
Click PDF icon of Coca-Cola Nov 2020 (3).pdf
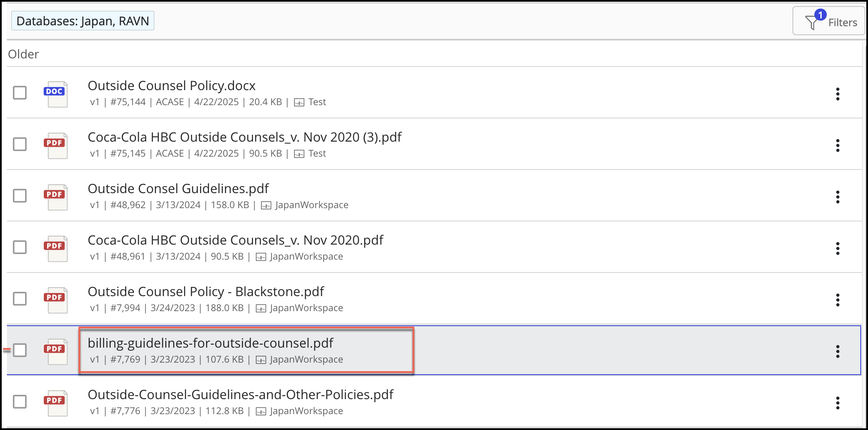click(56, 145)
